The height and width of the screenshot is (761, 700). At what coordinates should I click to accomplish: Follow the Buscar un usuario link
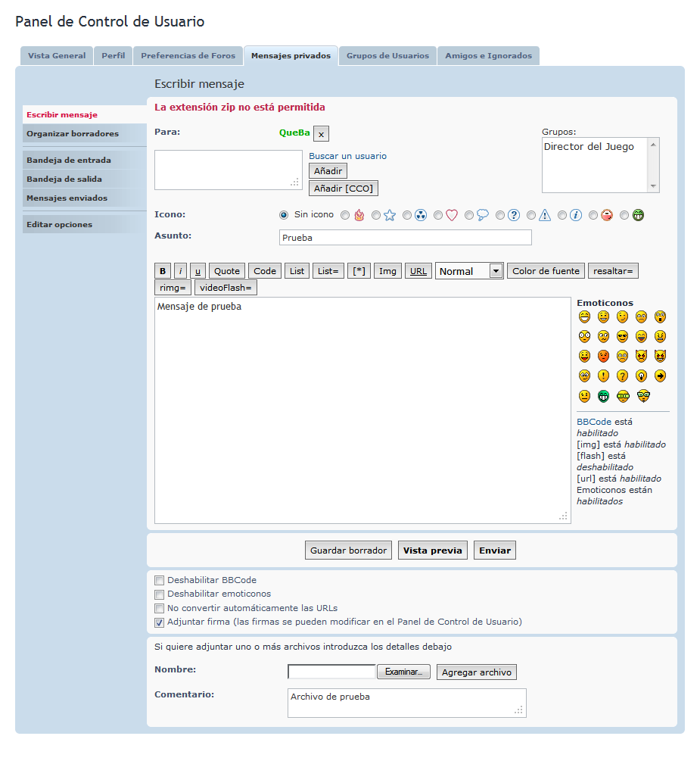coord(347,156)
